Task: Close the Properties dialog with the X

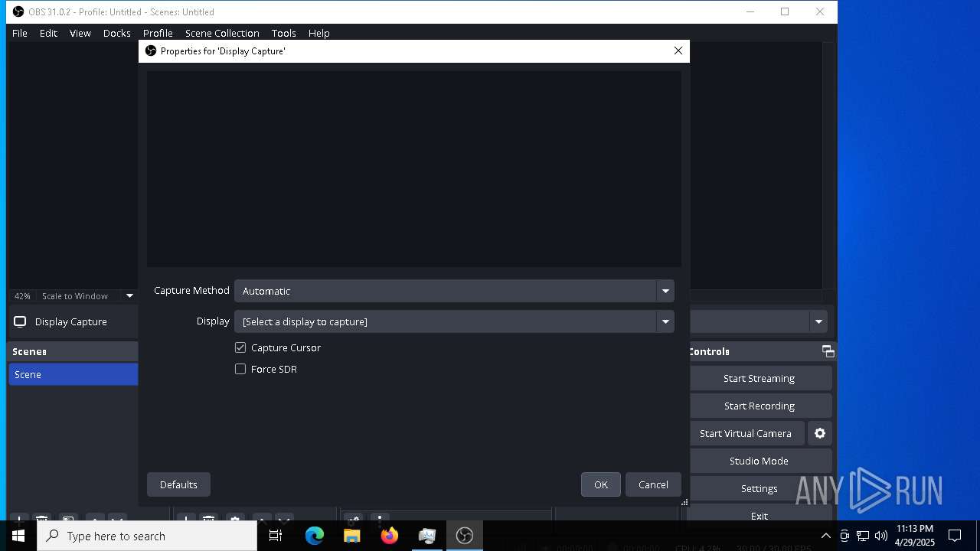Action: pyautogui.click(x=678, y=51)
